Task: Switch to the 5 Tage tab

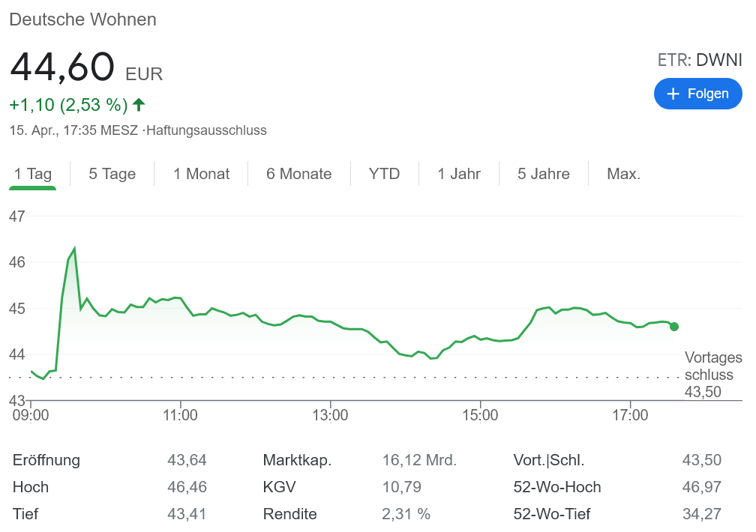Action: [x=112, y=174]
